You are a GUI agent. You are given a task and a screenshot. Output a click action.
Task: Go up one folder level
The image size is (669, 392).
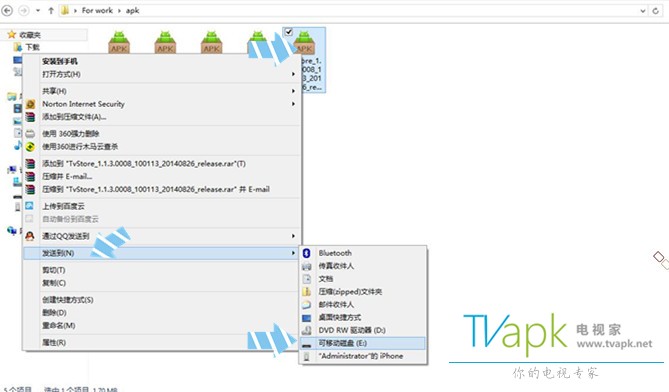pyautogui.click(x=51, y=11)
